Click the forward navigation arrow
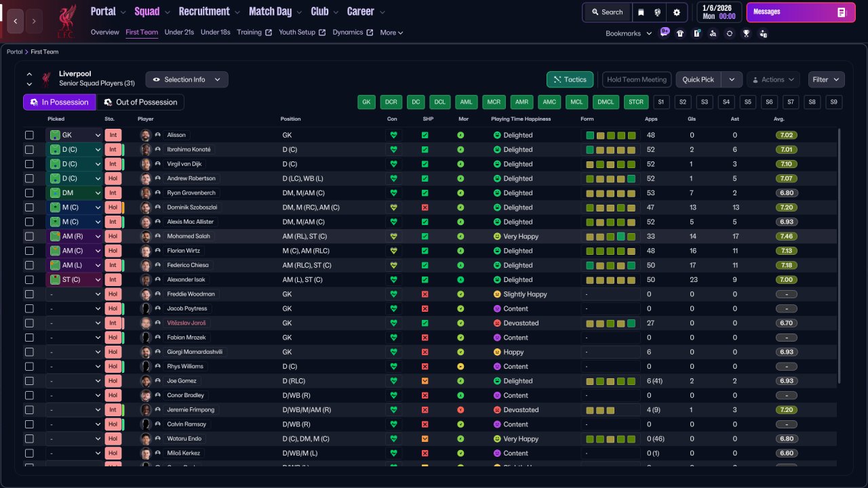This screenshot has width=868, height=488. point(34,21)
